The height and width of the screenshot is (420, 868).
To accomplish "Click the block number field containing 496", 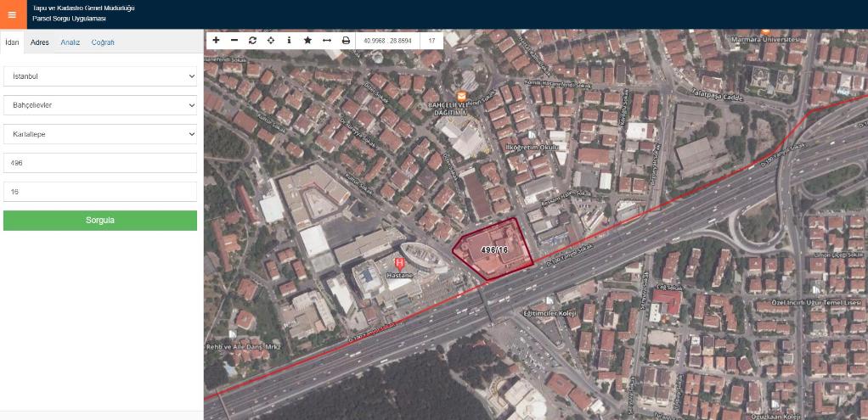I will pyautogui.click(x=100, y=163).
